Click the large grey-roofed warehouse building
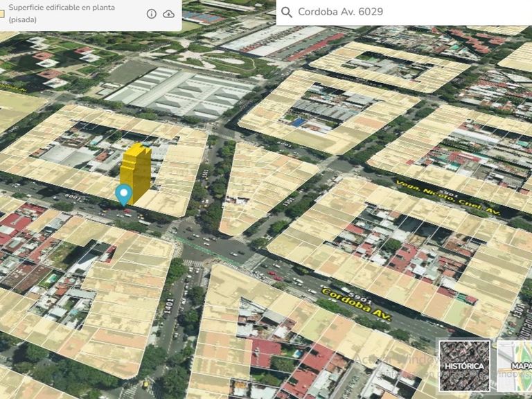The height and width of the screenshot is (399, 532). point(179,91)
